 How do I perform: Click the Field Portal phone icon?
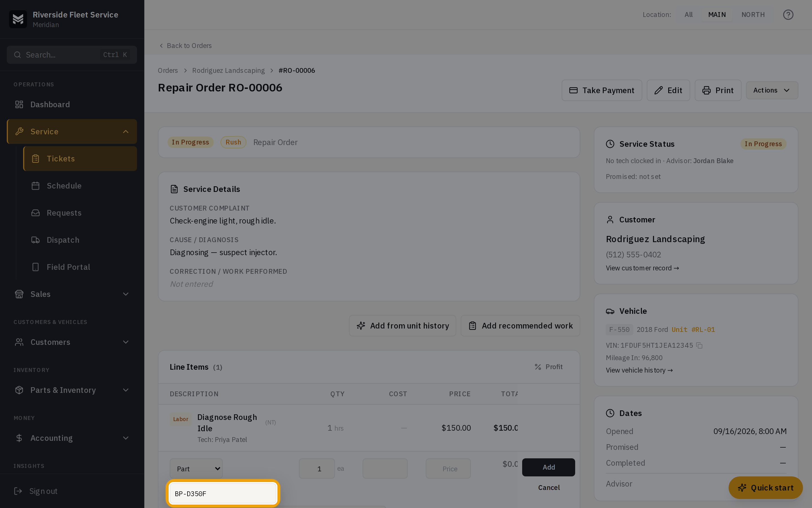[x=36, y=267]
